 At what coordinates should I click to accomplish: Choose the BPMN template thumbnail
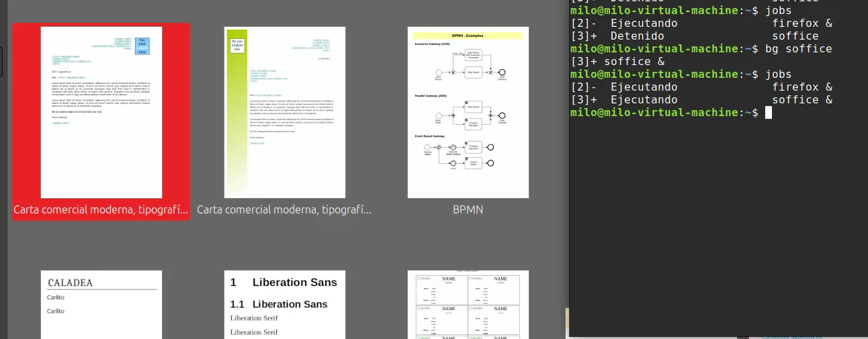click(x=468, y=112)
